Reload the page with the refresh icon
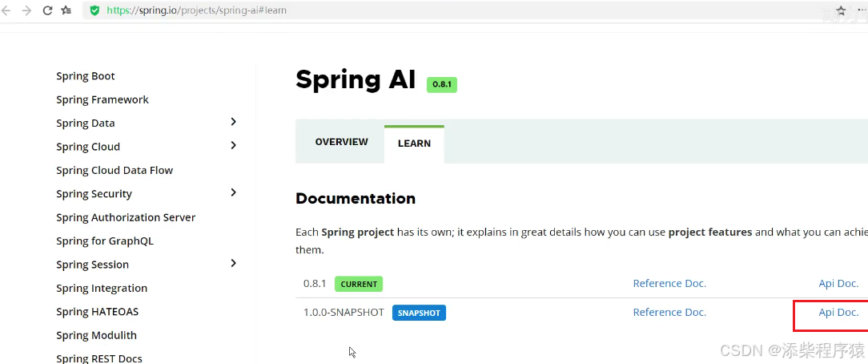 point(47,10)
